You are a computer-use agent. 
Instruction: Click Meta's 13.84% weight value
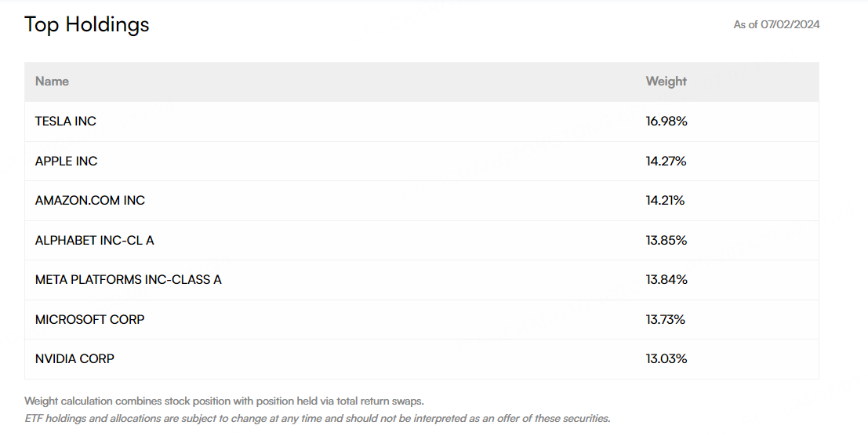point(666,280)
